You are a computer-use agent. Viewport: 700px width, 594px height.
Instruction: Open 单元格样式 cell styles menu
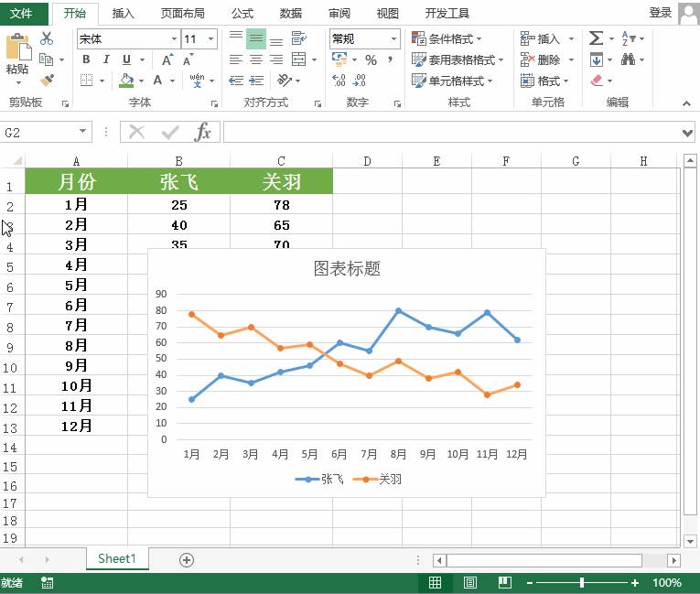(x=452, y=81)
